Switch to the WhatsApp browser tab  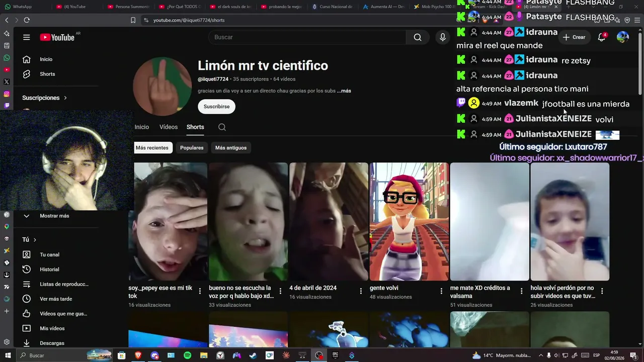(x=22, y=7)
